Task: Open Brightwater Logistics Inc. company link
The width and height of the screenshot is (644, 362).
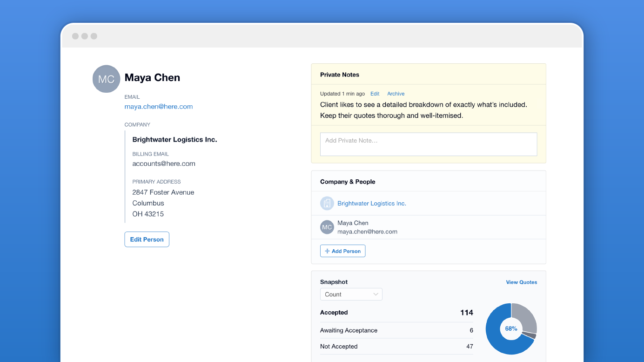Action: [372, 204]
